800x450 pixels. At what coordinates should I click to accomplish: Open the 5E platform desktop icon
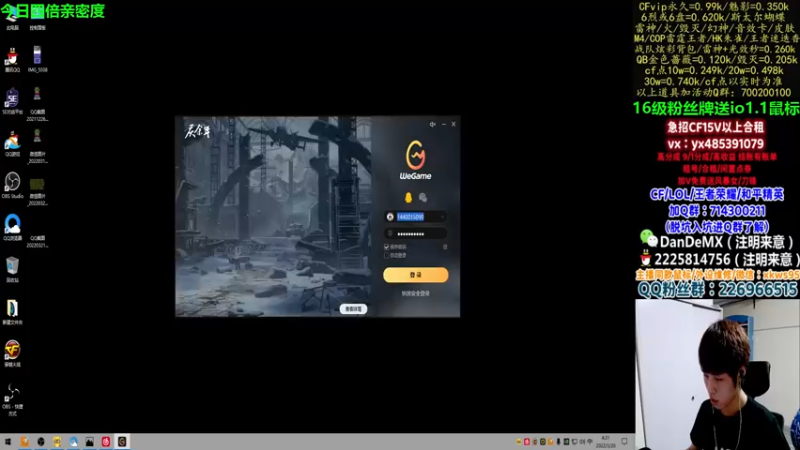[x=12, y=102]
